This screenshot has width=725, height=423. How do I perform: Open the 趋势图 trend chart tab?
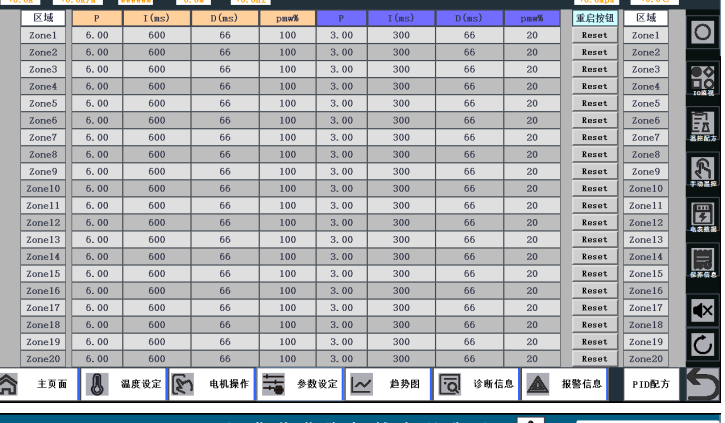pyautogui.click(x=389, y=384)
